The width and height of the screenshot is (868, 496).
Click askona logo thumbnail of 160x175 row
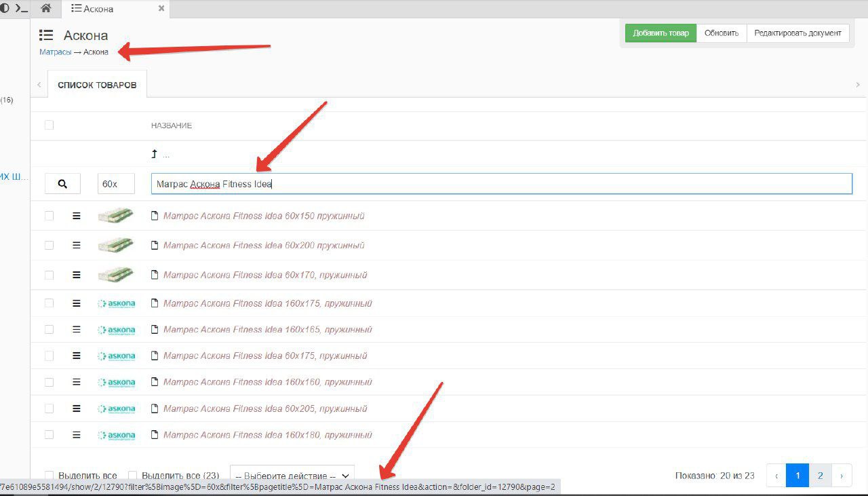point(116,303)
